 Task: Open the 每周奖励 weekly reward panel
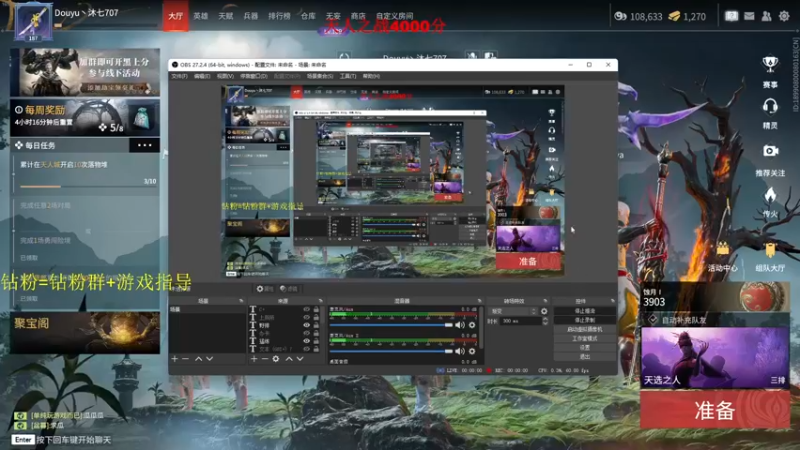(x=85, y=117)
